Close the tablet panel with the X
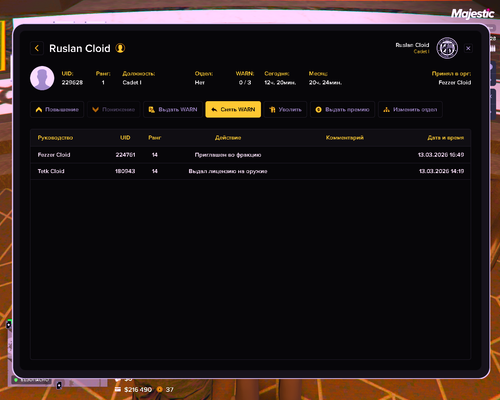Image resolution: width=500 pixels, height=400 pixels. [468, 48]
